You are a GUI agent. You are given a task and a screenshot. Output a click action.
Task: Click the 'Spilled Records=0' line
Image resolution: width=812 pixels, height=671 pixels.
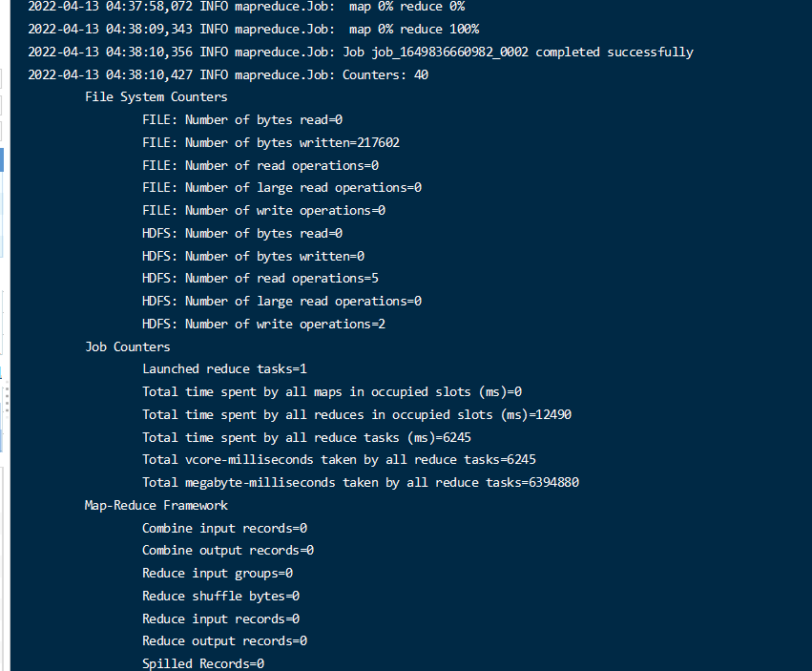coord(202,663)
